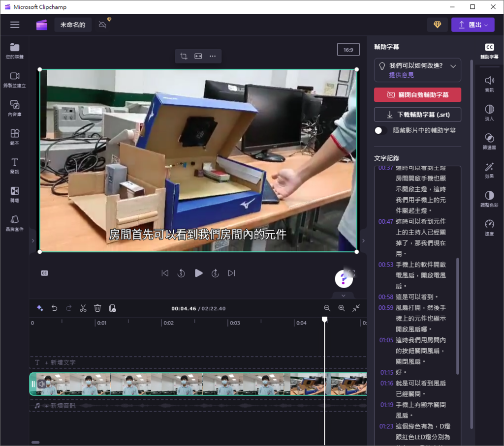
Task: Toggle 隱藏影片中的輔助字幕 switch
Action: (380, 130)
